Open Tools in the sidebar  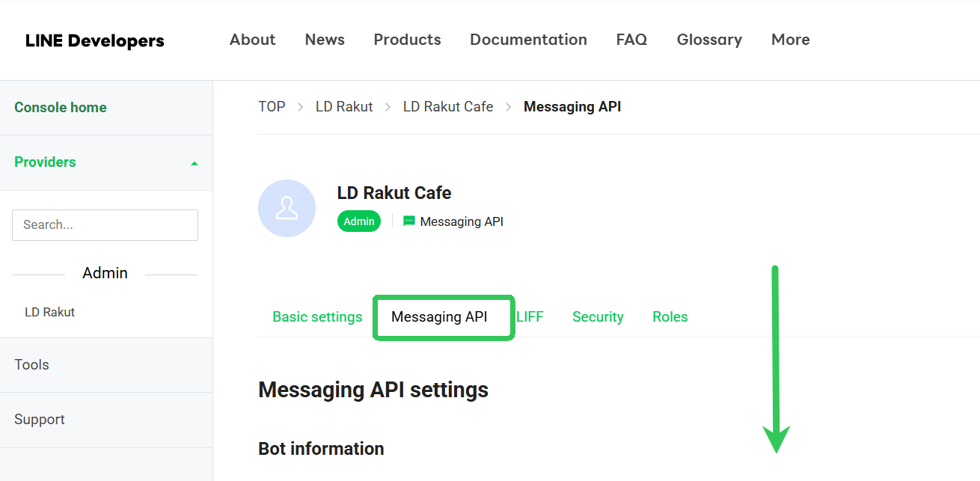click(x=31, y=364)
